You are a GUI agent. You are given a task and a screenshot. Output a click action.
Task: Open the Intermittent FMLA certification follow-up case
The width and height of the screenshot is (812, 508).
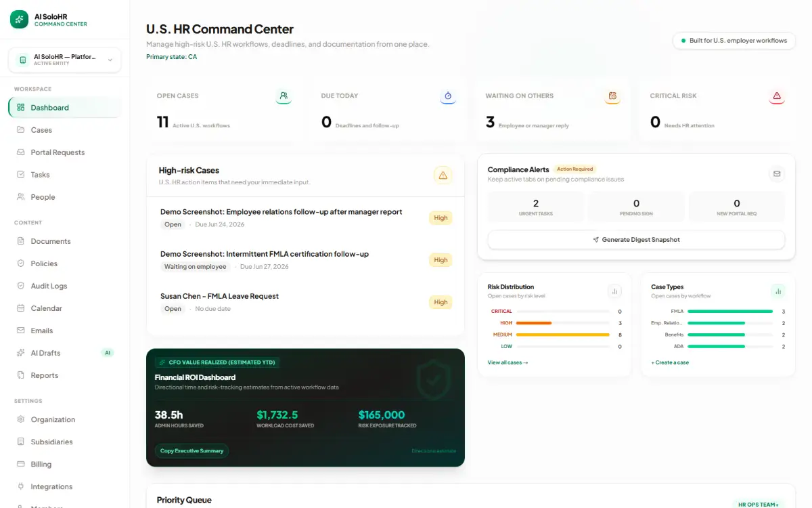(305, 260)
